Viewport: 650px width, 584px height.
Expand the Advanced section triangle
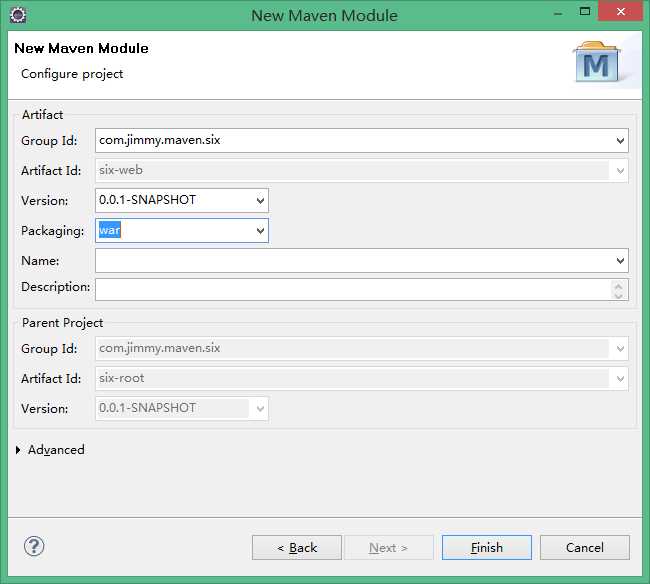pos(18,450)
